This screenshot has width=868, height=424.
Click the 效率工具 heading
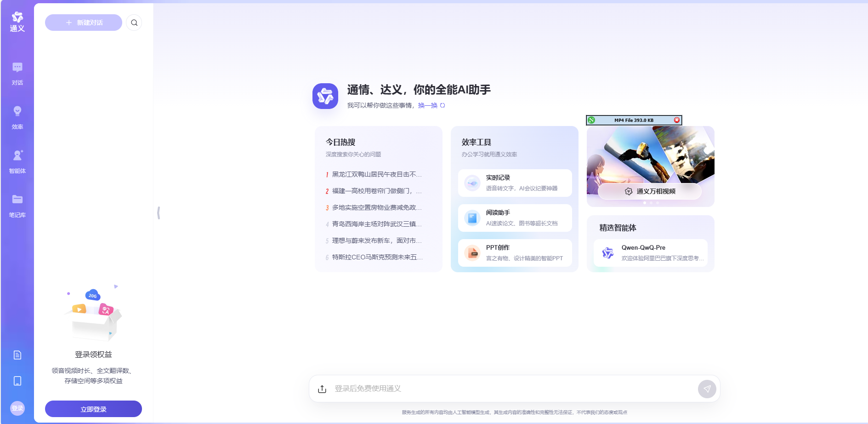coord(477,142)
